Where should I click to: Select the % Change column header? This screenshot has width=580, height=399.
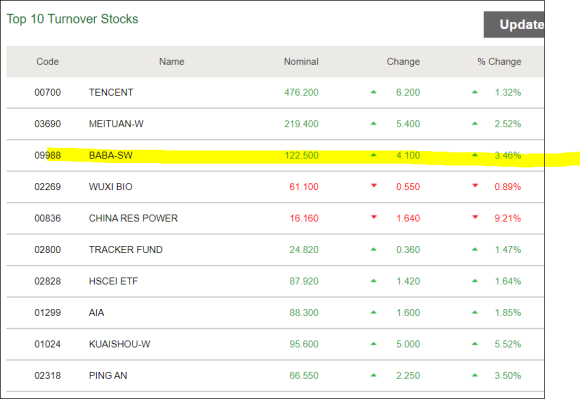[x=499, y=62]
